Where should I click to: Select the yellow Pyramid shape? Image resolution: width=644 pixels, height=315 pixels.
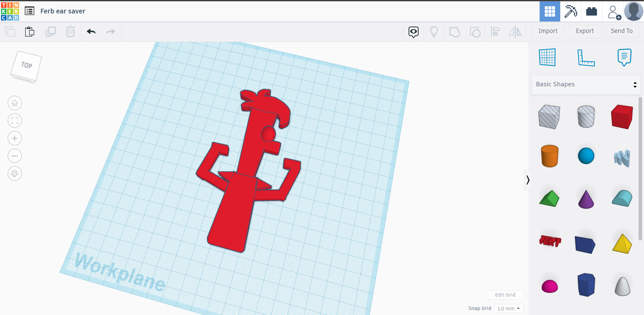pyautogui.click(x=622, y=243)
